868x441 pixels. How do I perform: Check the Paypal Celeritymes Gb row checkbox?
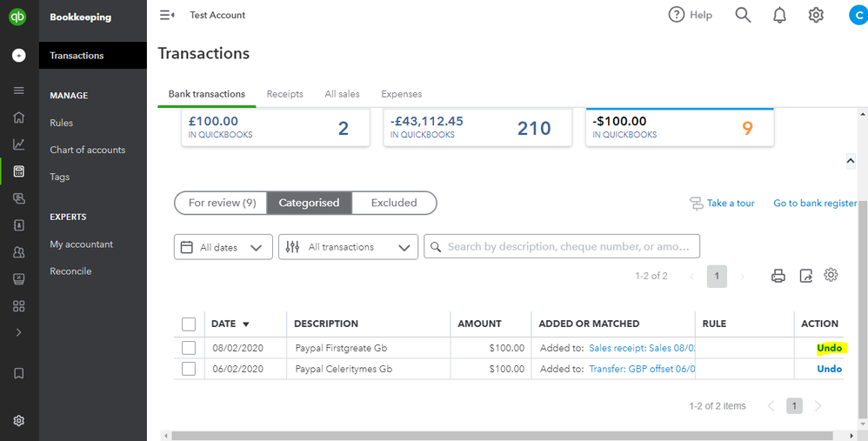point(189,369)
